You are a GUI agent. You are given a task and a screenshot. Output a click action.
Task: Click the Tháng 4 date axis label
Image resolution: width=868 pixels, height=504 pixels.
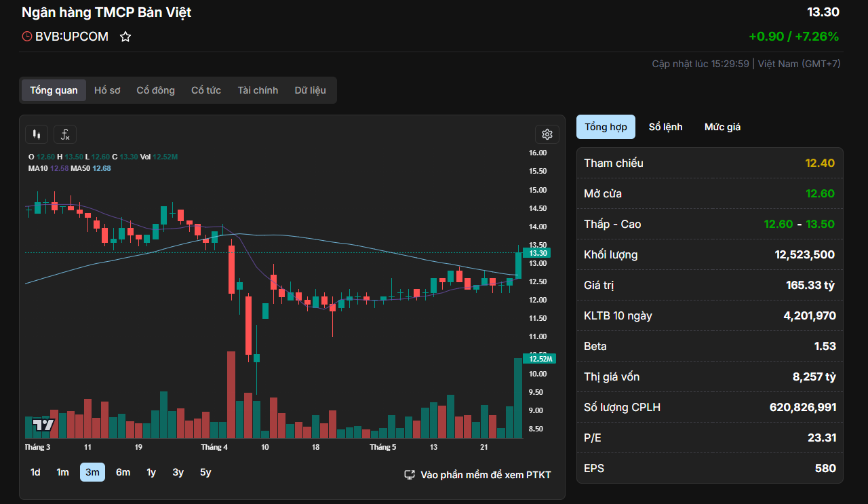coord(214,447)
